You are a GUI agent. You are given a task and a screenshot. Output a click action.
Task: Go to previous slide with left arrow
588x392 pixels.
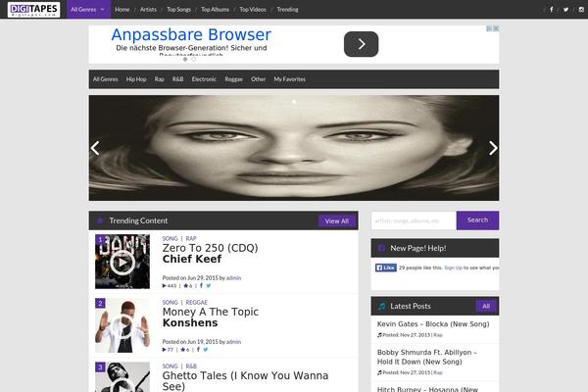click(95, 148)
